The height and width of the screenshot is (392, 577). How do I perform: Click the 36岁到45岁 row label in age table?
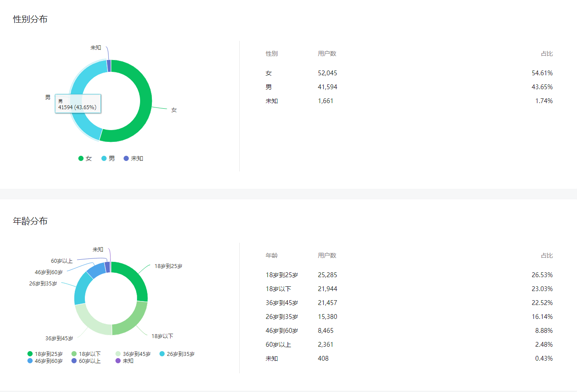[282, 303]
